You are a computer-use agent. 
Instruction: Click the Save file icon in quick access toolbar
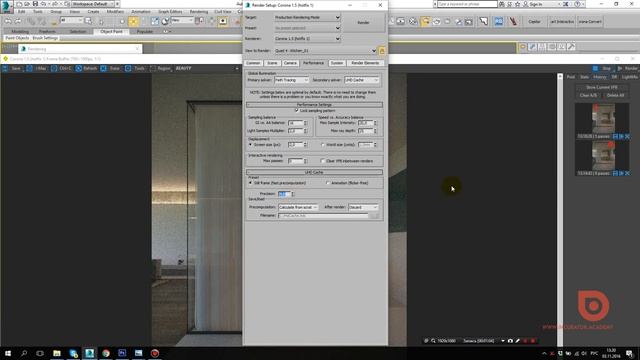point(36,4)
